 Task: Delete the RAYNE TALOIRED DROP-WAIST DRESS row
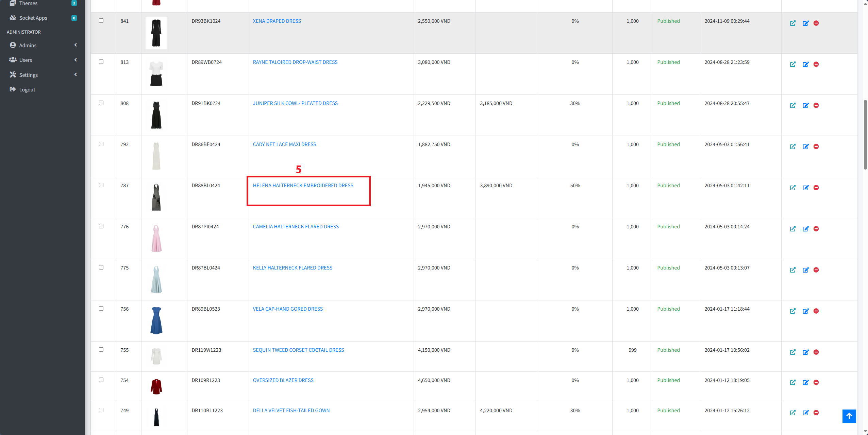(816, 64)
